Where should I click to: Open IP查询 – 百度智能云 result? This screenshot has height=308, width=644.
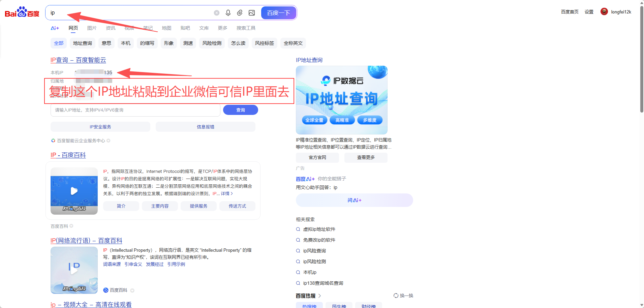[x=78, y=60]
